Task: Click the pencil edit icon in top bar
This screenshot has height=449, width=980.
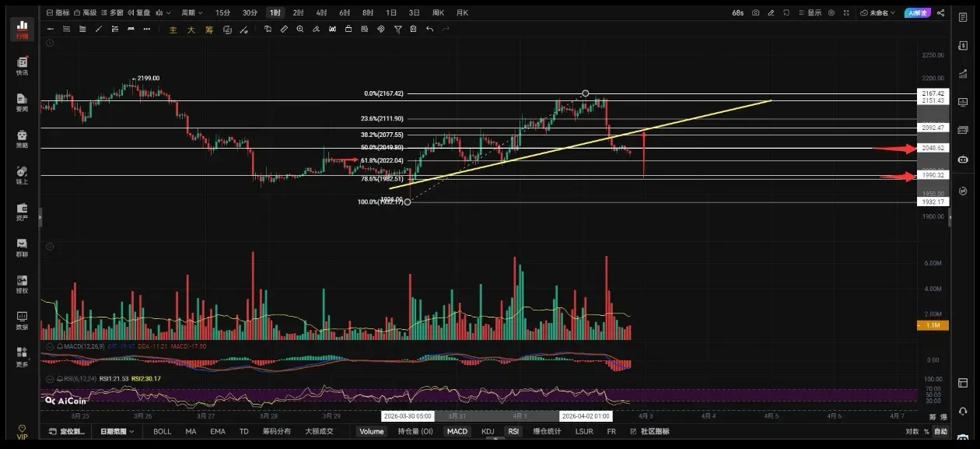Action: pyautogui.click(x=771, y=12)
